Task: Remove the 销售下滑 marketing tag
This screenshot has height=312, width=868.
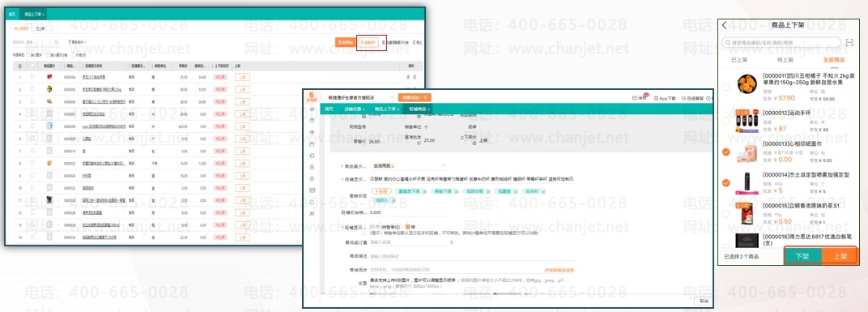Action: tap(456, 191)
